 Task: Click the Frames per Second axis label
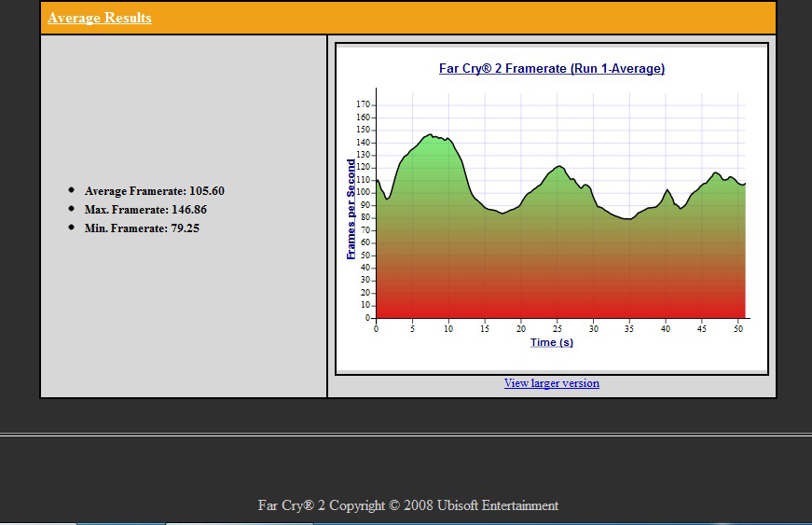[x=351, y=209]
